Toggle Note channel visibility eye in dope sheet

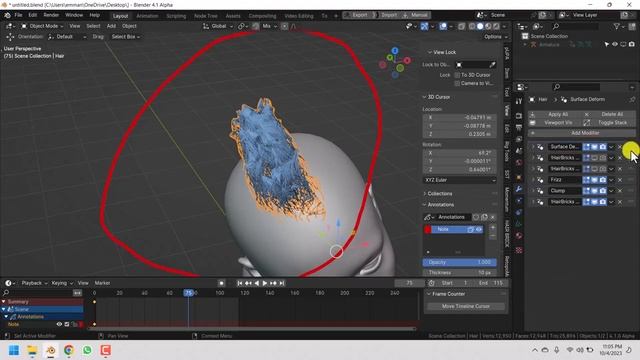coord(59,324)
